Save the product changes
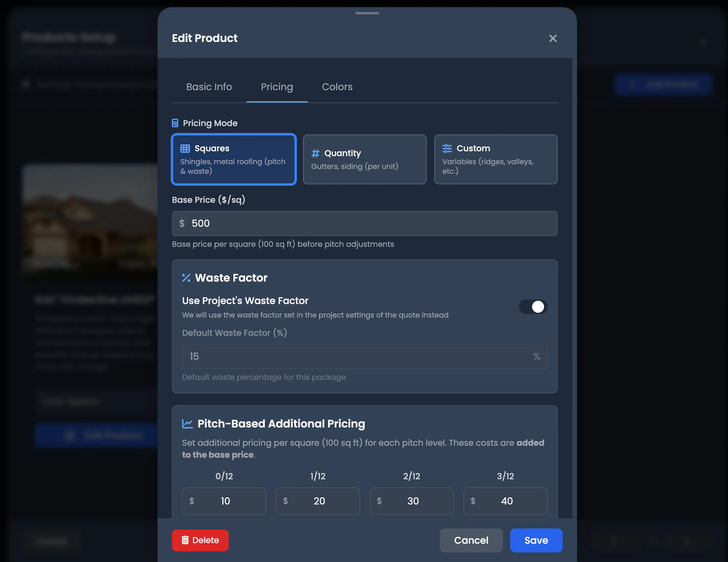The image size is (728, 562). [536, 540]
